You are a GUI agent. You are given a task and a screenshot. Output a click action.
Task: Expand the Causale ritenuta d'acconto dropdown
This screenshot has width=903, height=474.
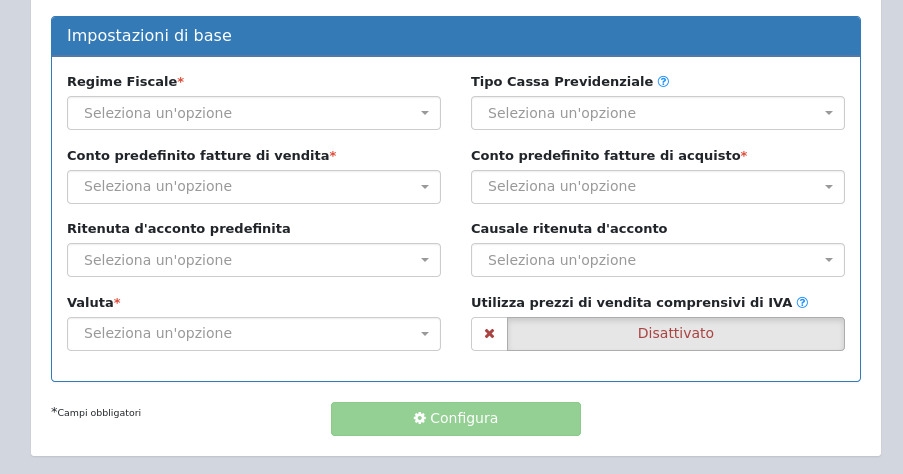click(x=657, y=260)
